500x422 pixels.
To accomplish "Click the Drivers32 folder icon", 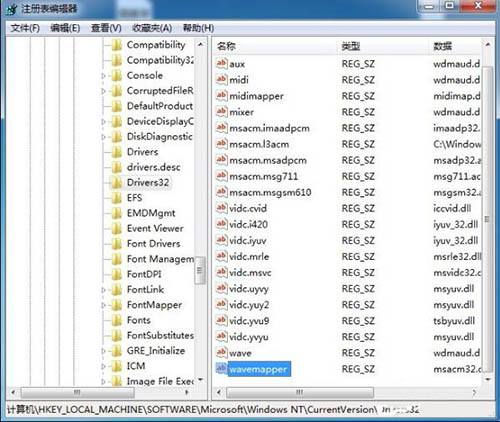I will point(117,183).
